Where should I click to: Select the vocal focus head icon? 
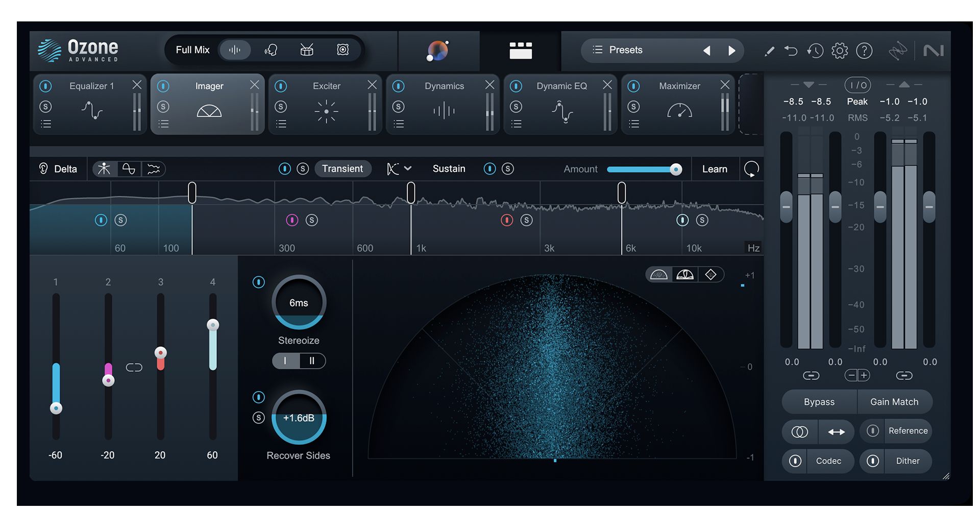tap(271, 50)
